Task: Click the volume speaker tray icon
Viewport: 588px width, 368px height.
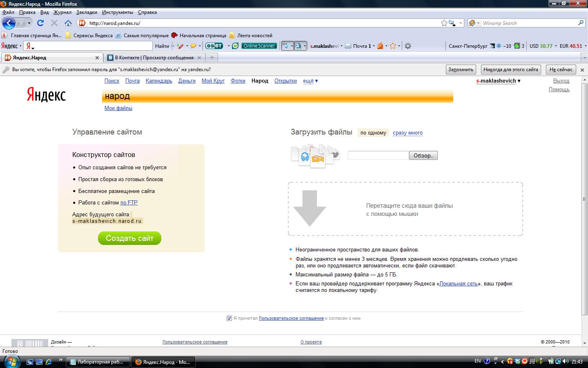Action: [566, 361]
